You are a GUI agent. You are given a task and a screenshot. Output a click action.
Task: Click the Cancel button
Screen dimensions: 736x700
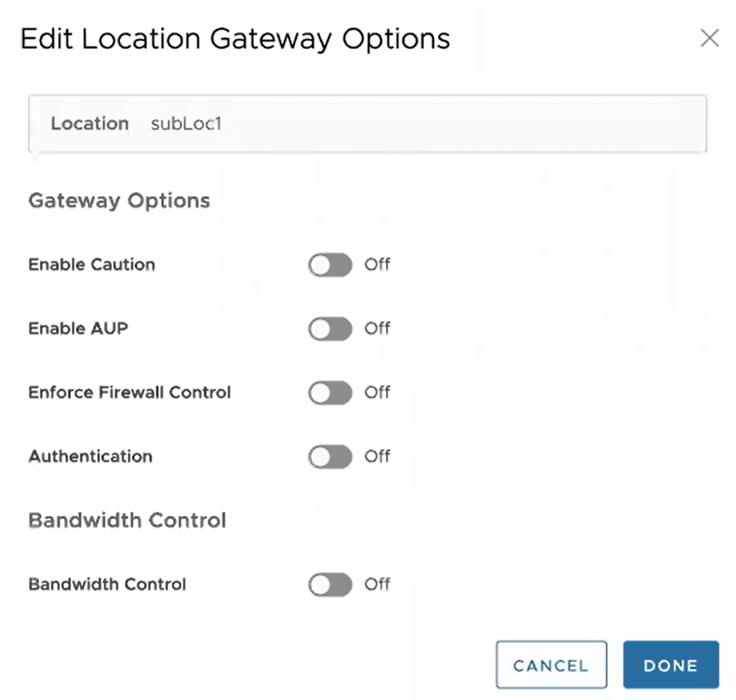(x=551, y=665)
